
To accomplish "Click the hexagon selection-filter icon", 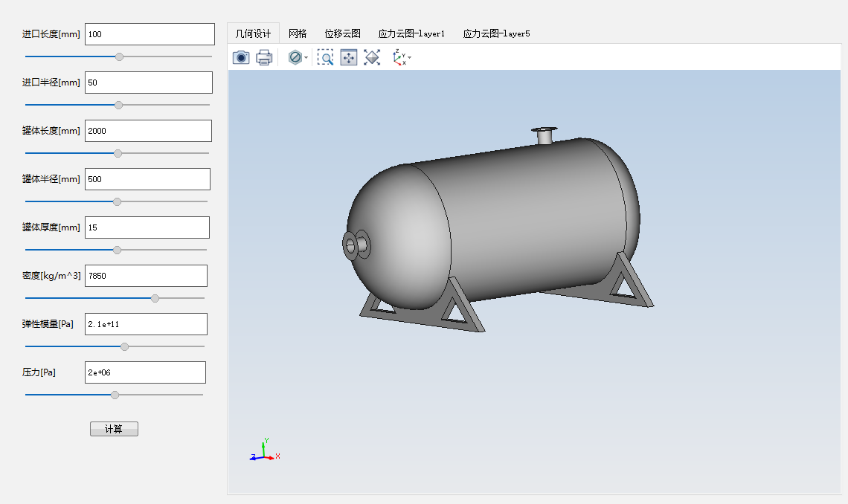I will (295, 57).
